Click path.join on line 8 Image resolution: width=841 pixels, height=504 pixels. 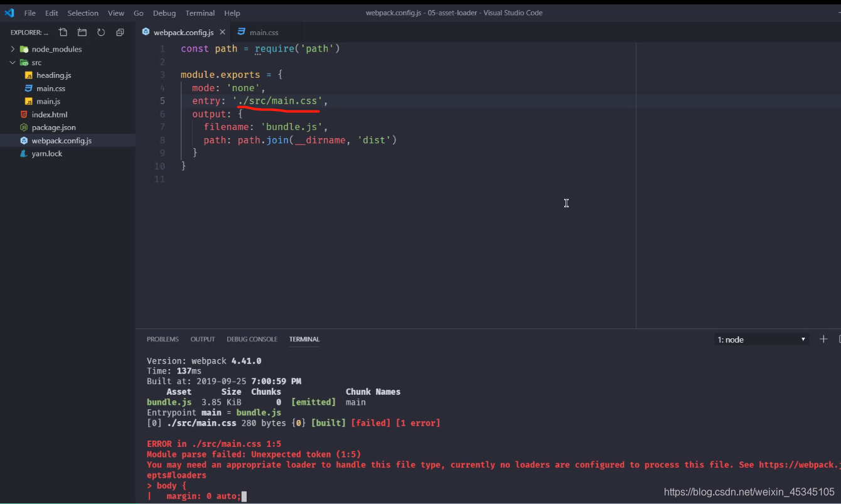click(263, 140)
